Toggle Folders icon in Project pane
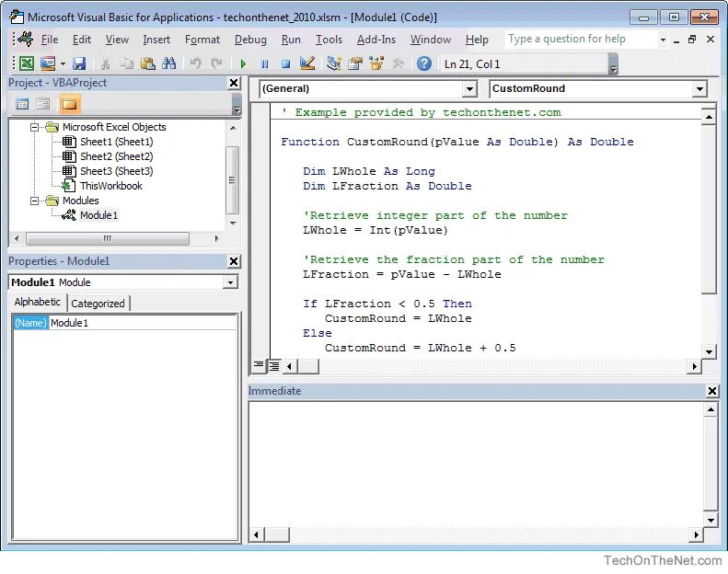Screen dimensions: 728x574 pos(70,103)
